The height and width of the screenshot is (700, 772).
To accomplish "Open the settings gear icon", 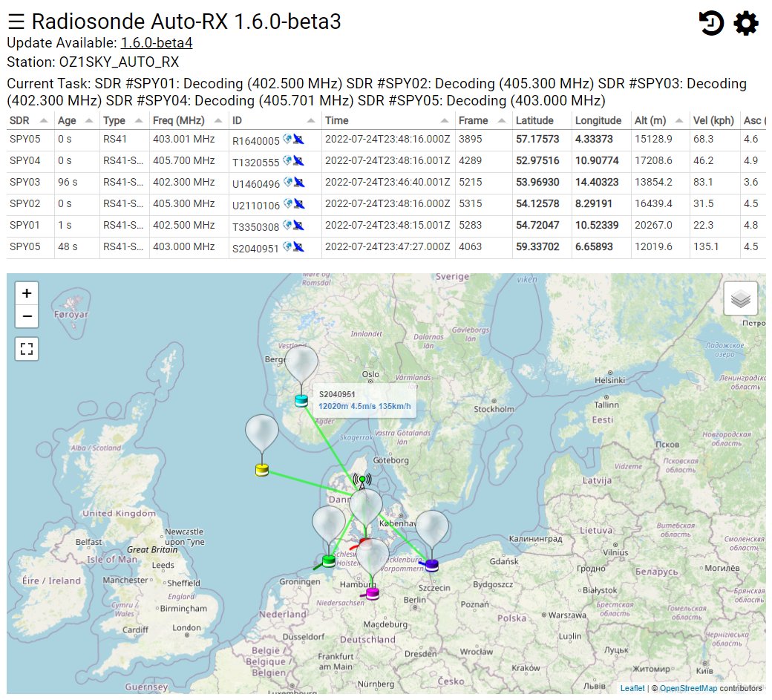I will (x=744, y=22).
